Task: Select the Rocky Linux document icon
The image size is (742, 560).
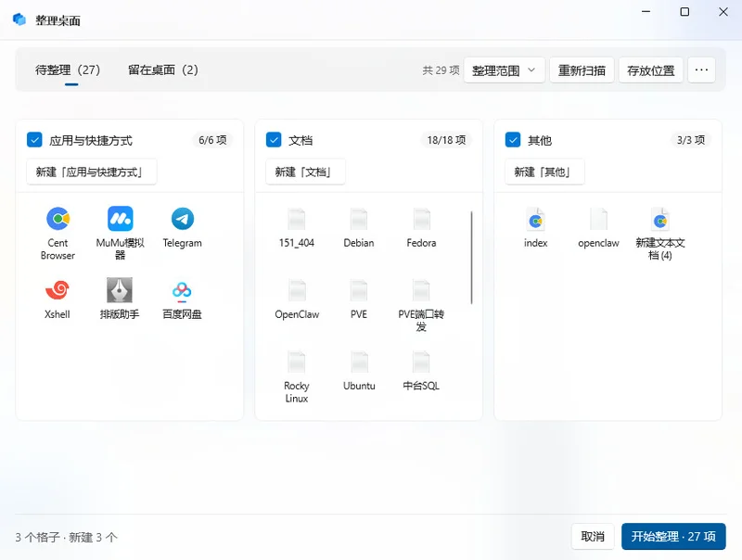Action: point(297,362)
